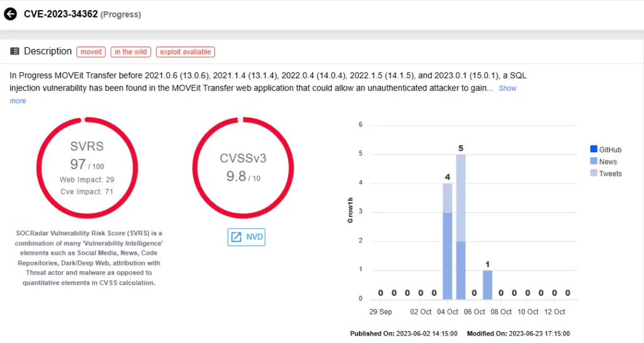Click the 05 Oct bar labeled 5

(x=461, y=227)
